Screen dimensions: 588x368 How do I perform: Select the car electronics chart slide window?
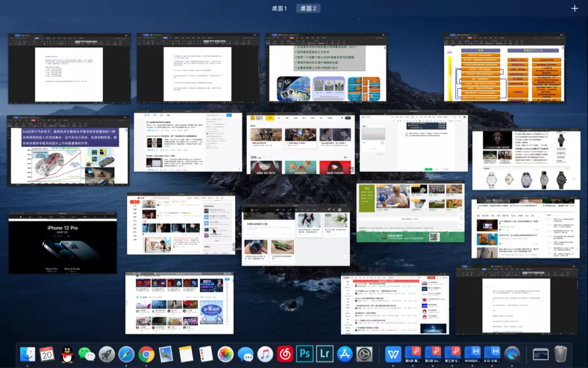(x=68, y=151)
